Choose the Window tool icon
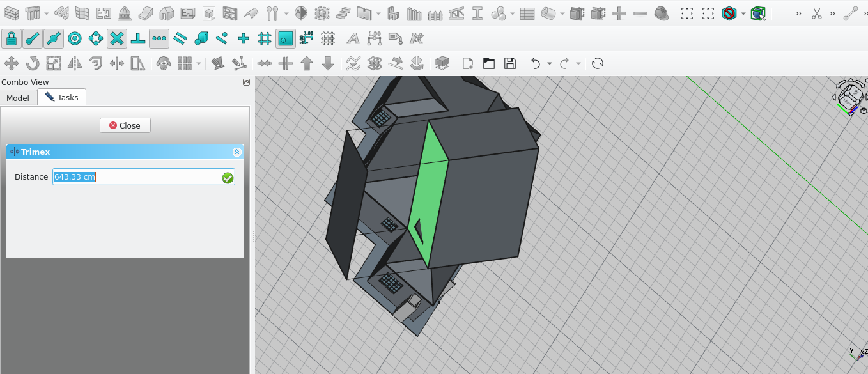The image size is (868, 374). pos(230,13)
